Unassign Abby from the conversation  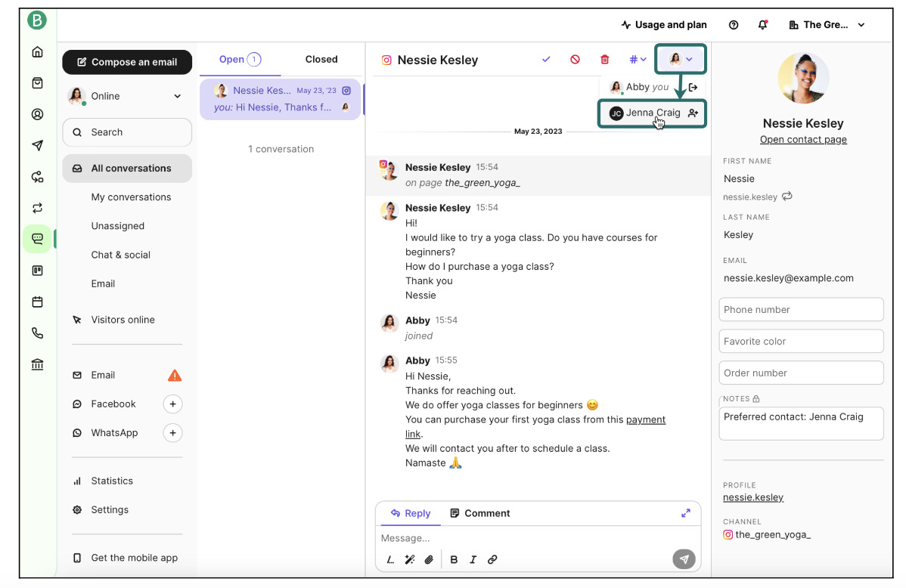pos(692,88)
